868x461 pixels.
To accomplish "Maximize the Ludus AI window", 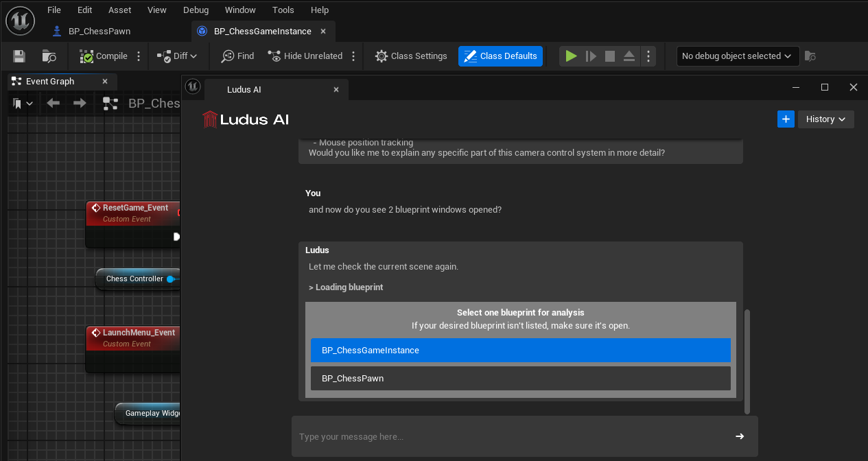I will (825, 87).
